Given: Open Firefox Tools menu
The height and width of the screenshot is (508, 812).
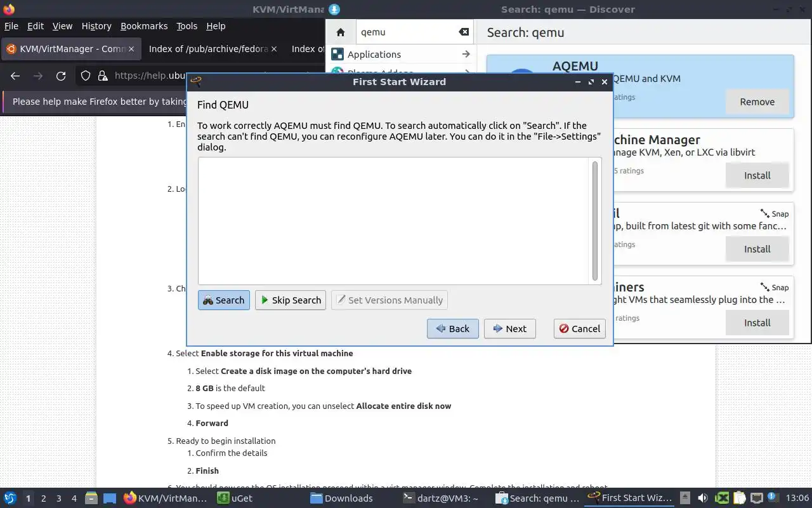Looking at the screenshot, I should [187, 26].
